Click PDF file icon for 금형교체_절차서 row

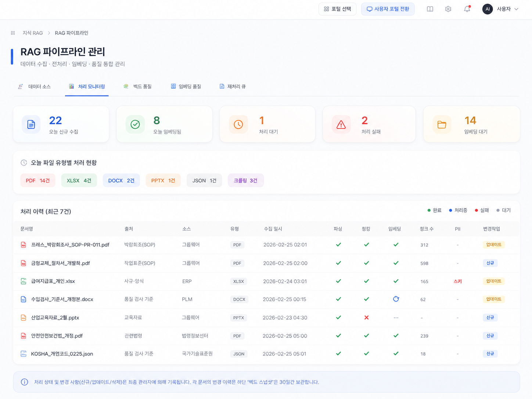(x=24, y=263)
